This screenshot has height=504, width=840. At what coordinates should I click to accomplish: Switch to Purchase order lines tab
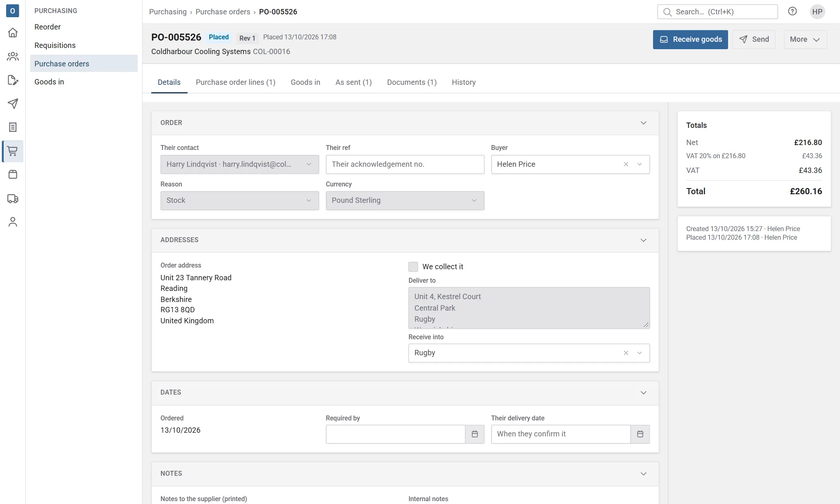(x=236, y=82)
